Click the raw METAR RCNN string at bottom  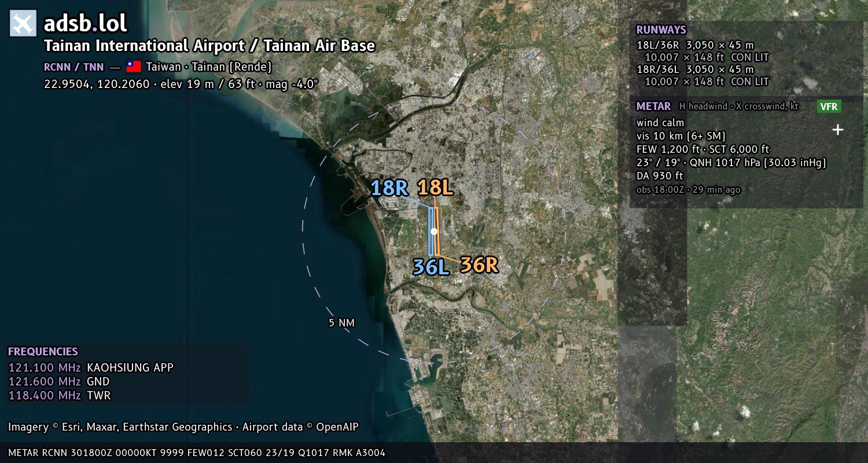point(197,453)
